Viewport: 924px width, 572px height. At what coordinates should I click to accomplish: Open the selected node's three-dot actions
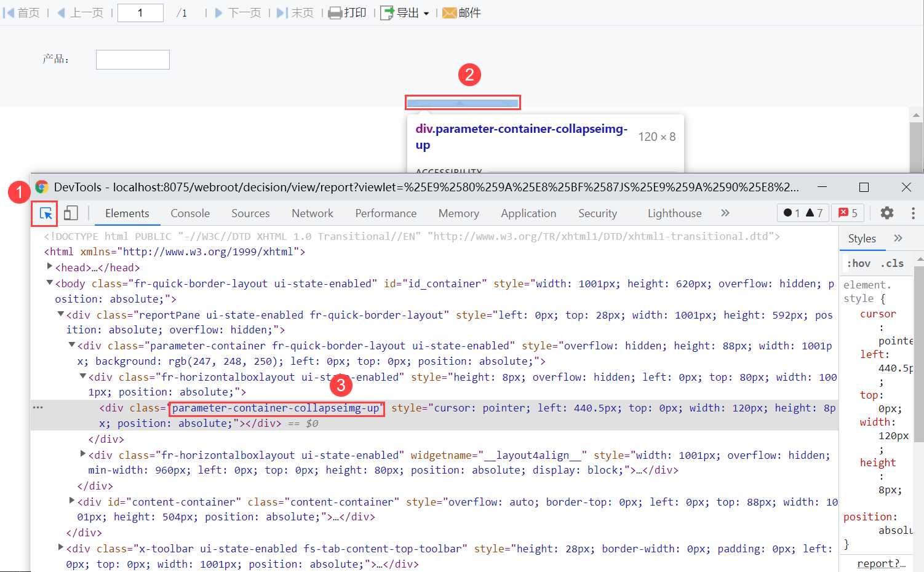tap(38, 408)
